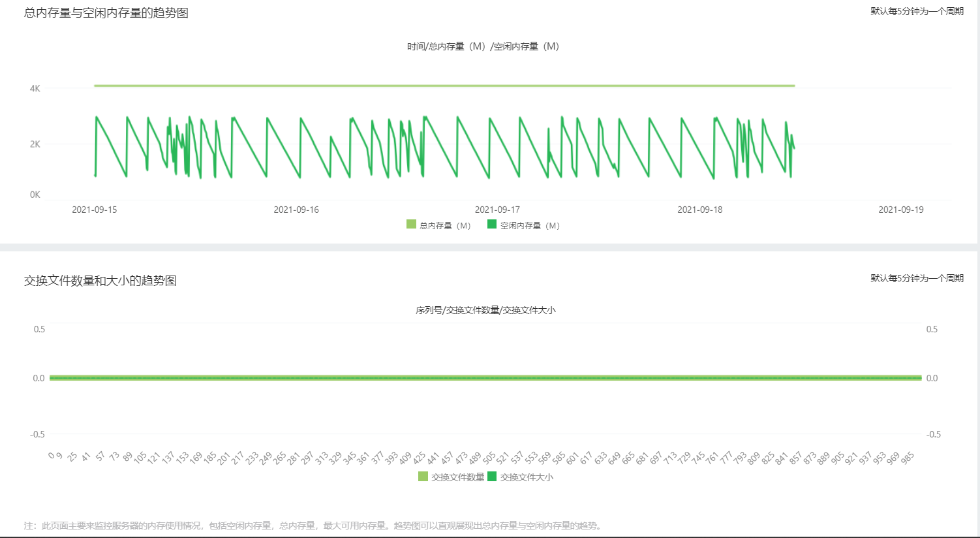Click the memory chart's 默认每5分钟为一个周期 note
This screenshot has height=538, width=980.
[x=917, y=11]
